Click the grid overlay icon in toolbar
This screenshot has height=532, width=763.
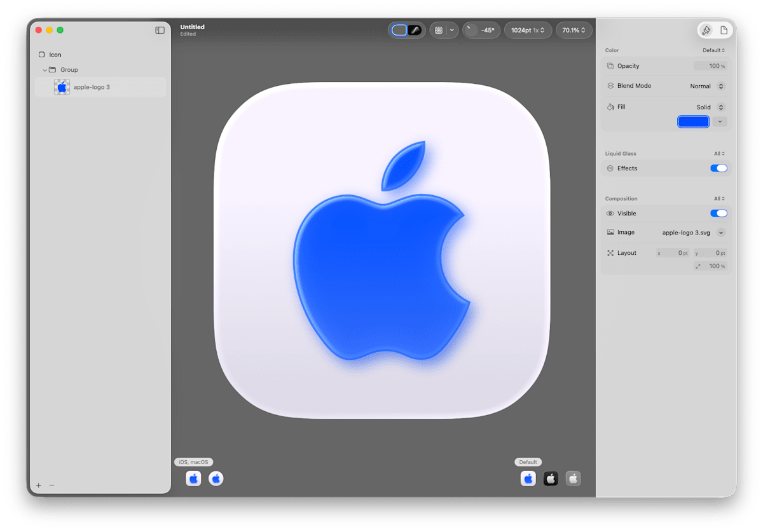pos(439,30)
